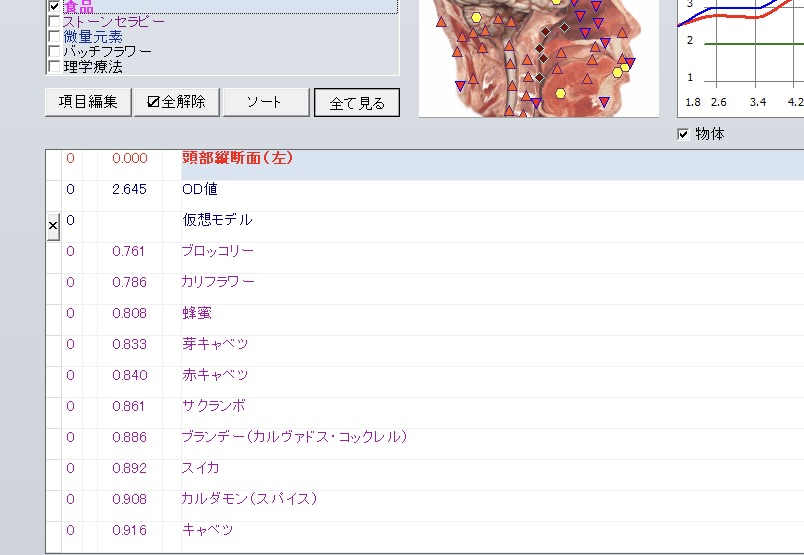Click the line graph chart area

tap(745, 50)
